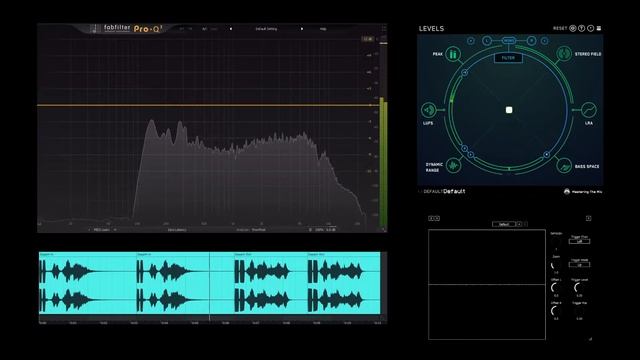Toggle the small circle left of L button

click(x=471, y=41)
